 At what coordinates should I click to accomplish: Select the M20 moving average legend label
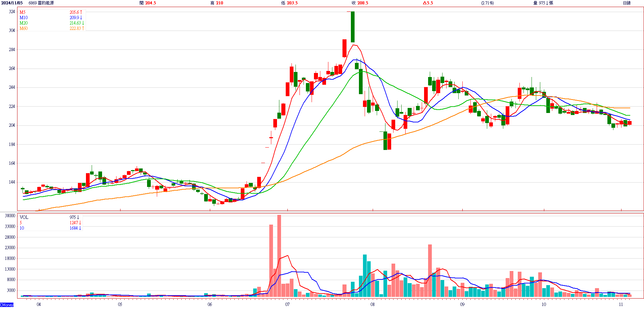click(24, 23)
